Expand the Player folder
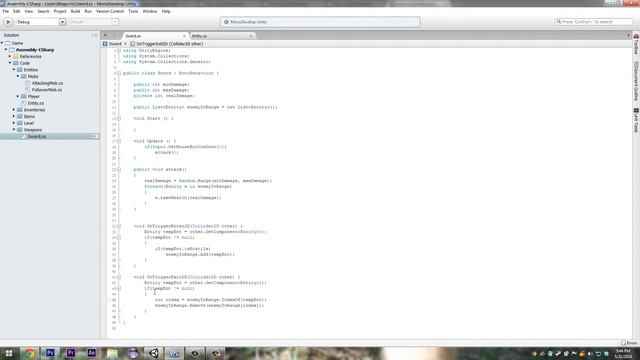 (18, 96)
